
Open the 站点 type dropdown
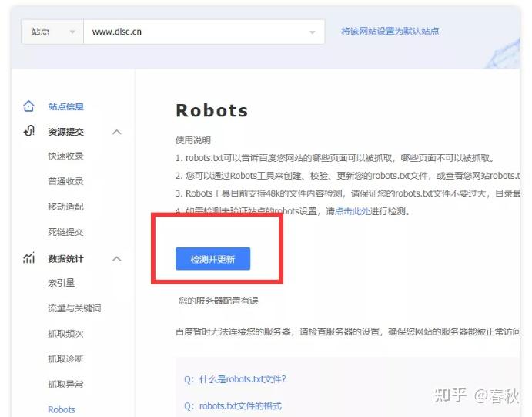[52, 32]
